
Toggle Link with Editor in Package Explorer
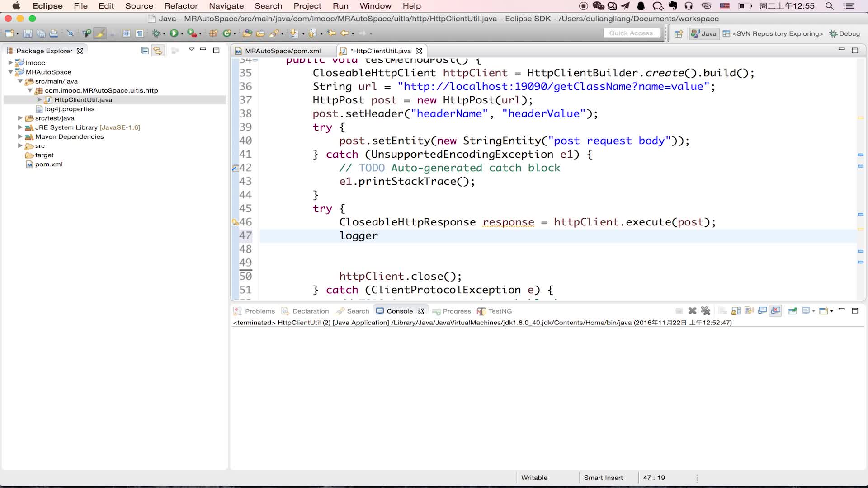[x=157, y=51]
